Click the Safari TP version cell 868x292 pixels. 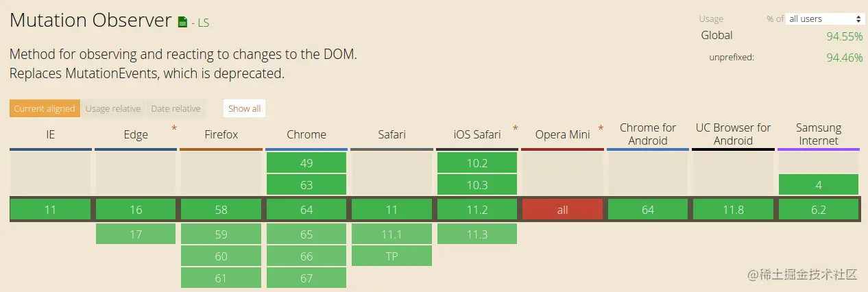[391, 256]
